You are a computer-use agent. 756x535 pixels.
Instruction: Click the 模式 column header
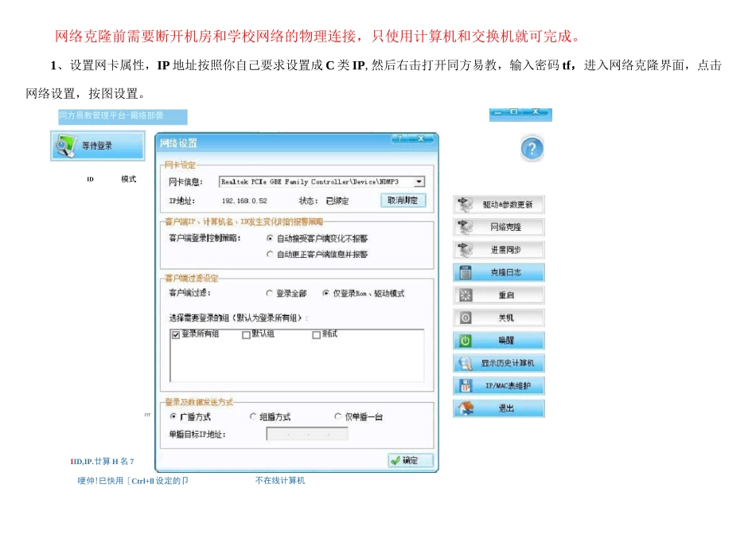click(x=129, y=179)
